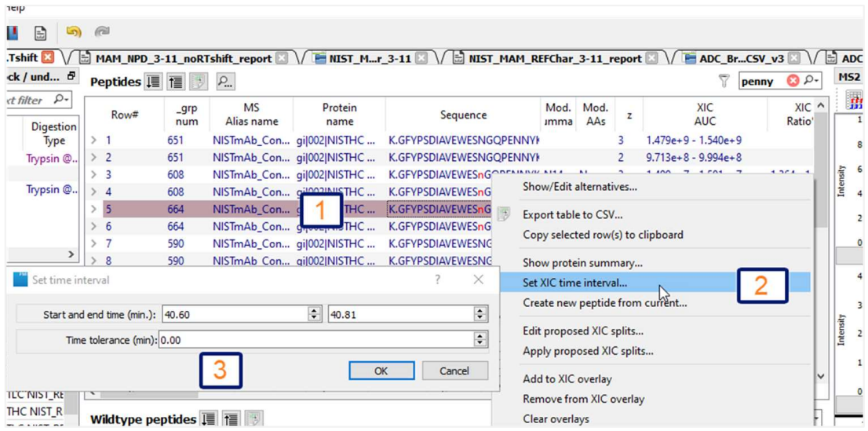Image resolution: width=868 pixels, height=431 pixels.
Task: Click the funnel filter icon
Action: point(724,82)
